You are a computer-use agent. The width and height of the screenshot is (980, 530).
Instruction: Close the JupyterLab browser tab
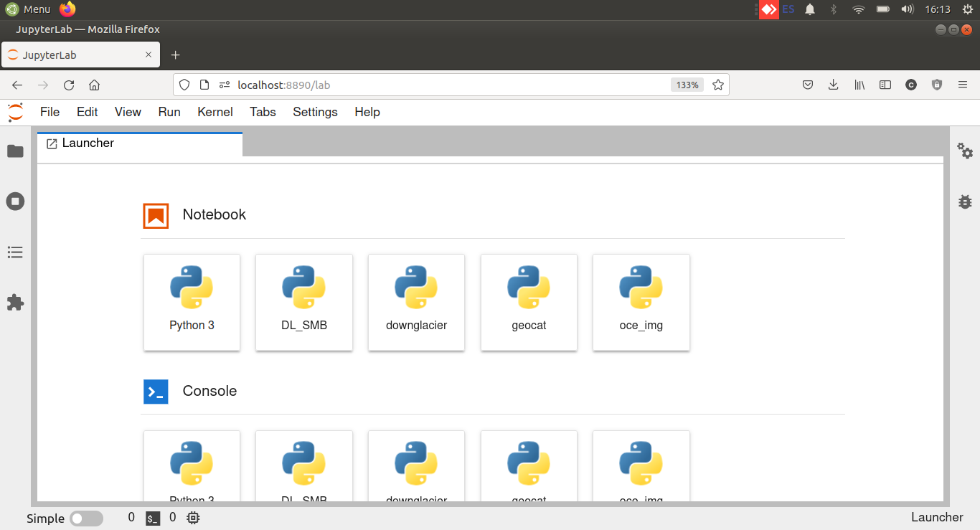pos(149,55)
